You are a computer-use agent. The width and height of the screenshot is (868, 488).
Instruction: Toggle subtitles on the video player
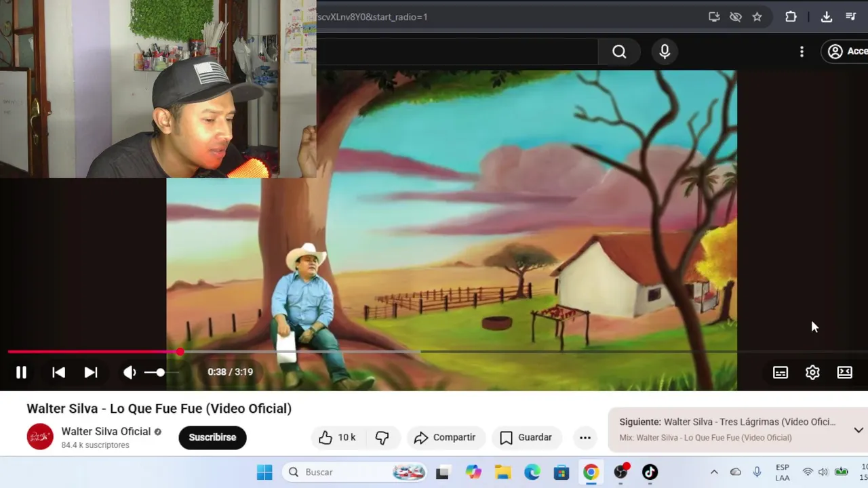tap(781, 372)
